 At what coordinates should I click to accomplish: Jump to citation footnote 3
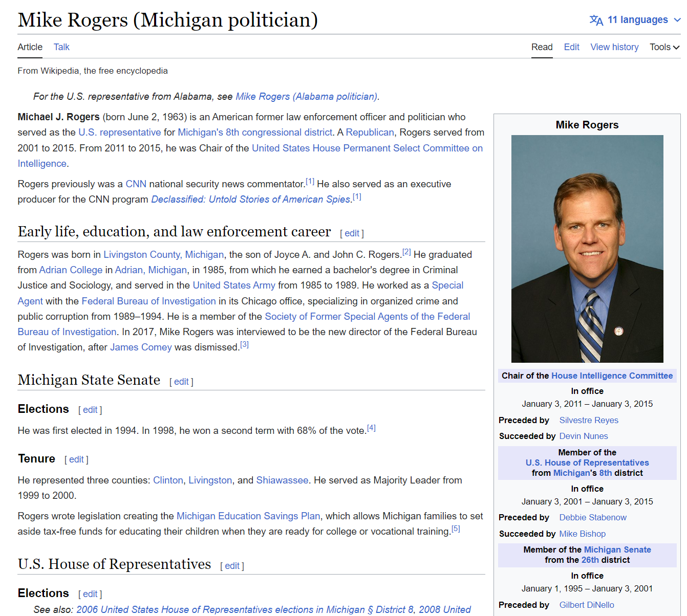pyautogui.click(x=245, y=345)
